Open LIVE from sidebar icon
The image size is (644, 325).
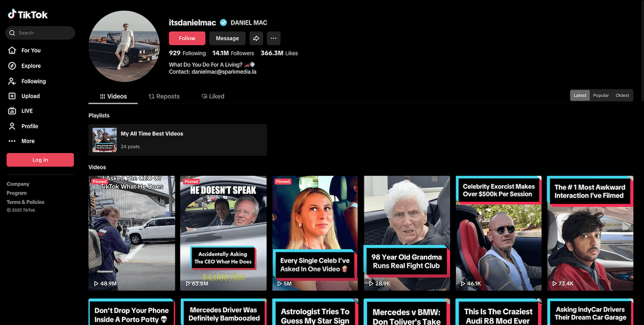12,111
